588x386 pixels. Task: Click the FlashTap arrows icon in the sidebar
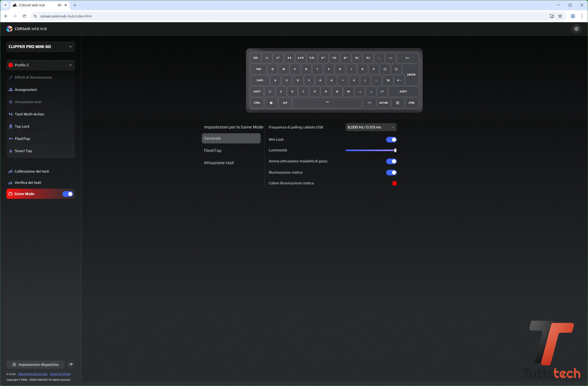point(11,139)
